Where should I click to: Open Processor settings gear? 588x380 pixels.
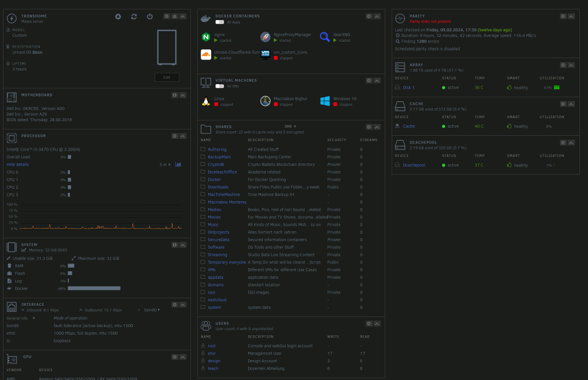tap(175, 136)
